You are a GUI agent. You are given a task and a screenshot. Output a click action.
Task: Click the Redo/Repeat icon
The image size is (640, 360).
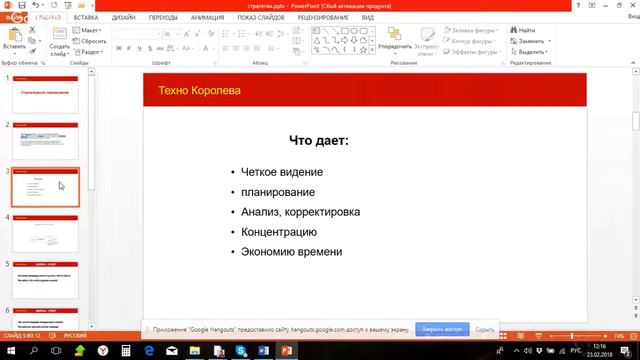(x=54, y=5)
